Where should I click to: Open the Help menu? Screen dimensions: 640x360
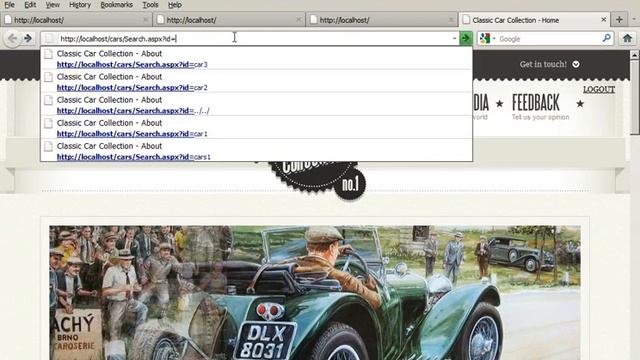pos(175,5)
